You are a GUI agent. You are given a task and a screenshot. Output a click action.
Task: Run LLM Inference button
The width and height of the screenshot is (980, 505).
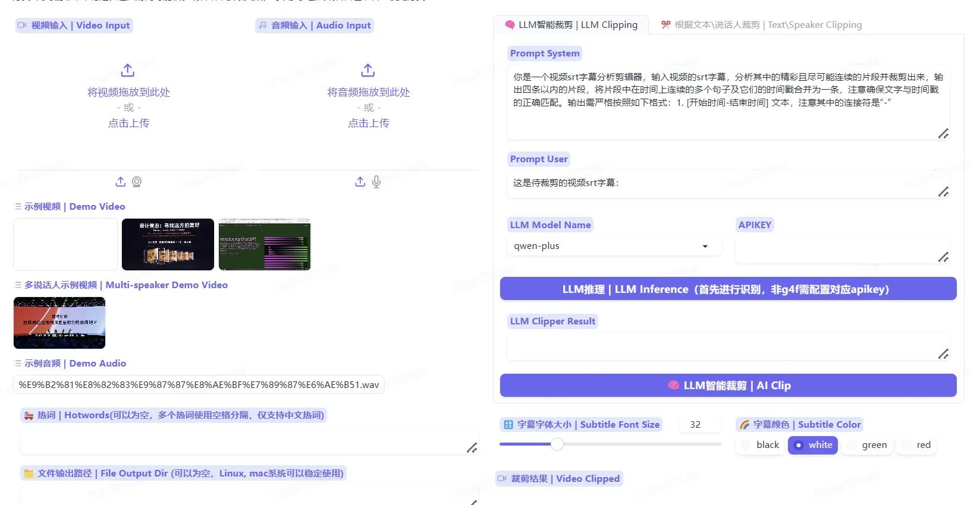pyautogui.click(x=728, y=289)
